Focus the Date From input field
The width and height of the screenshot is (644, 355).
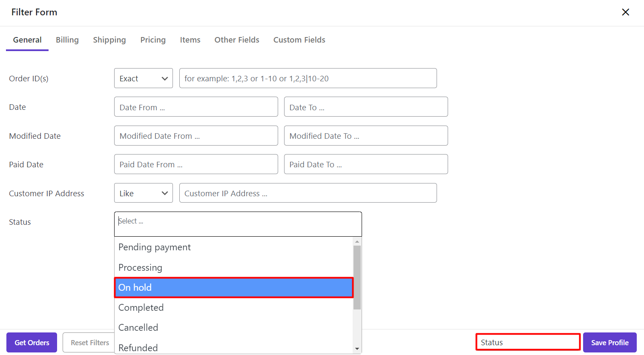tap(196, 107)
